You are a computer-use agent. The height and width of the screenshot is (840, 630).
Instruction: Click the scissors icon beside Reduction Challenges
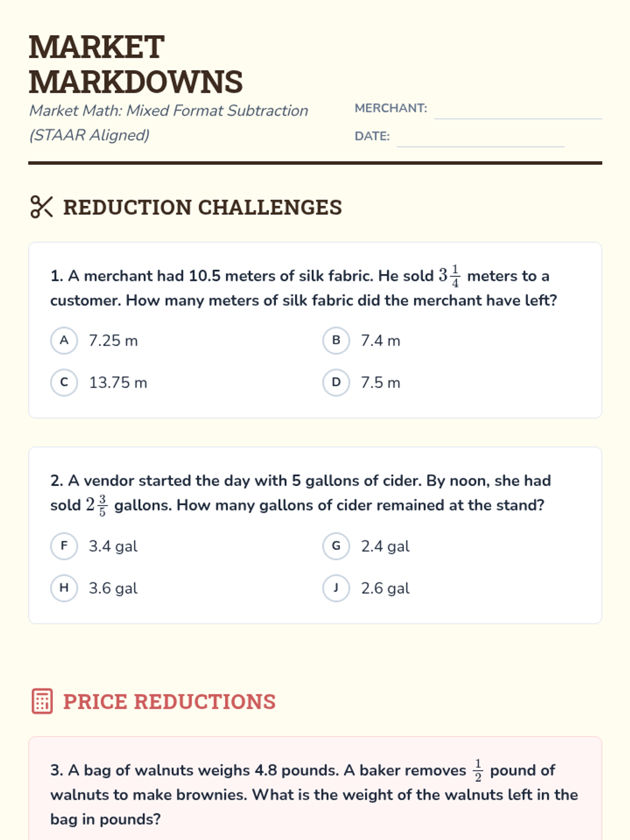[x=41, y=207]
